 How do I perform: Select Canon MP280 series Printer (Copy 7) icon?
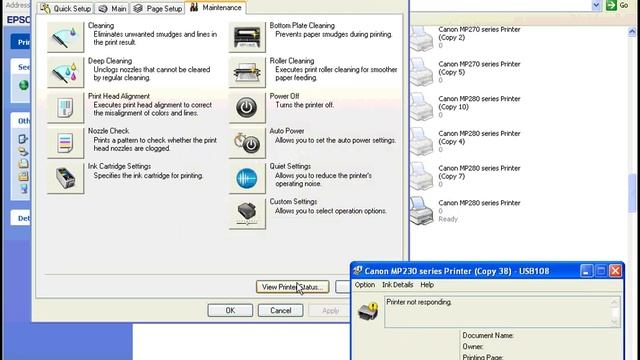(422, 177)
